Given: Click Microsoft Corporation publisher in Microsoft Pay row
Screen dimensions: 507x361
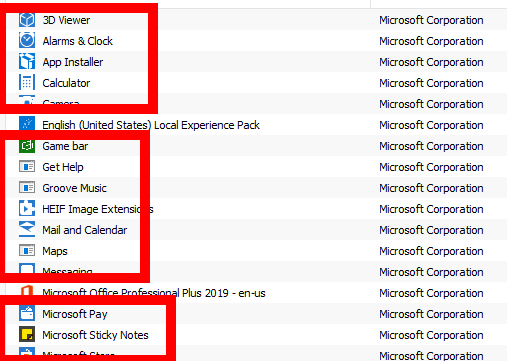Looking at the screenshot, I should [431, 314].
